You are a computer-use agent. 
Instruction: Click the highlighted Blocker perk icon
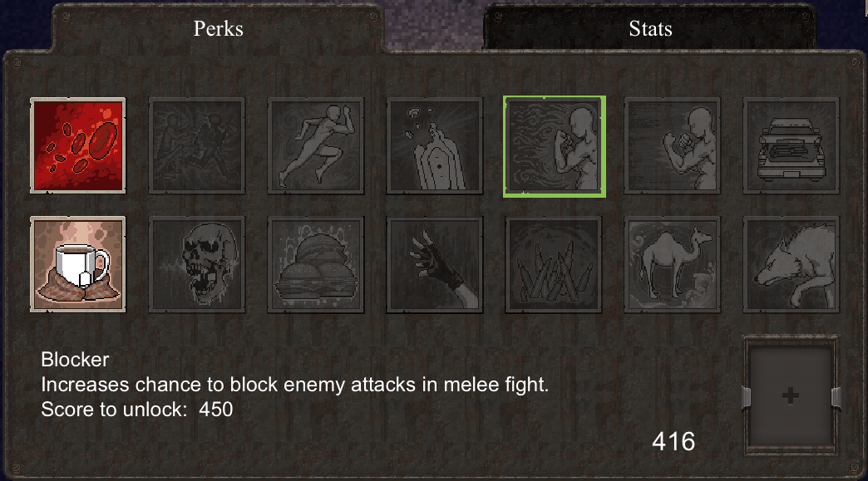pos(554,146)
